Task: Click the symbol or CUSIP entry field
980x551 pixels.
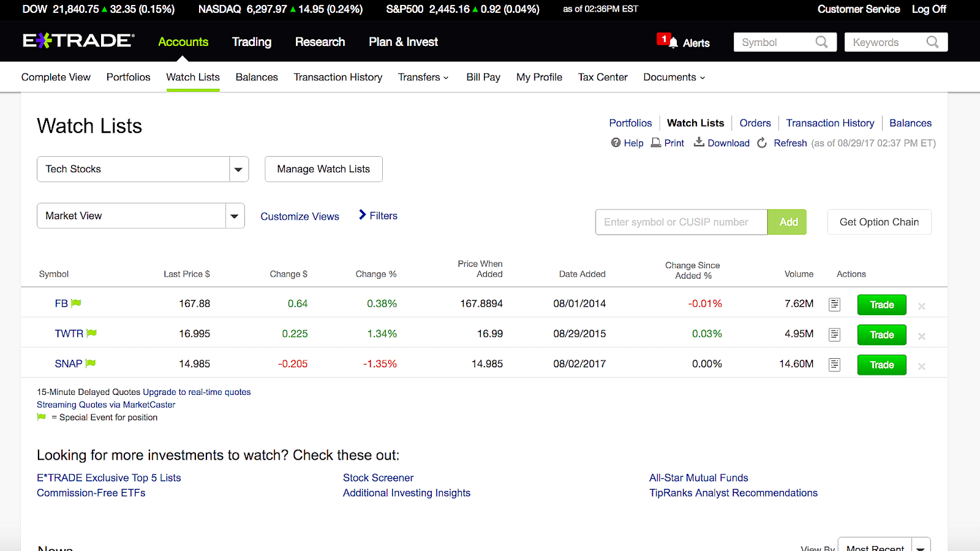Action: (x=680, y=222)
